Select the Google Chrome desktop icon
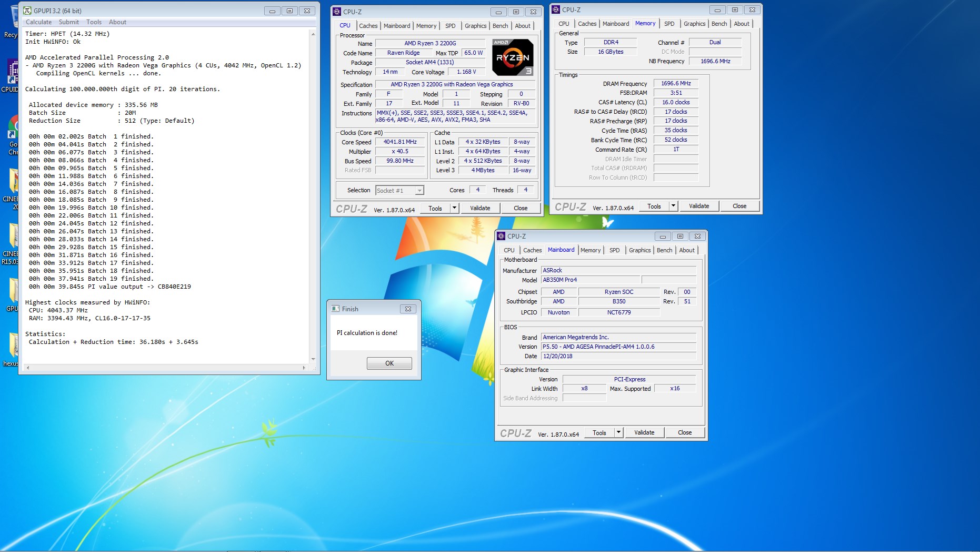This screenshot has height=552, width=980. 12,136
